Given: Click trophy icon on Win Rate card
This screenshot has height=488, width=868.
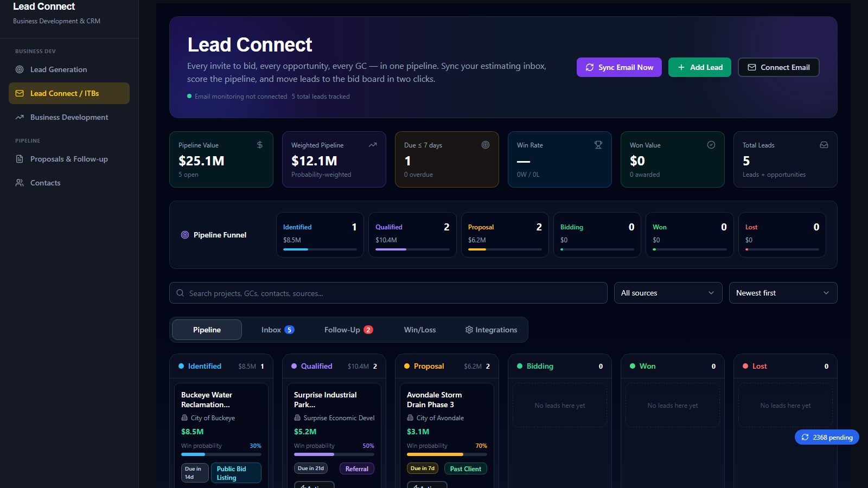Looking at the screenshot, I should 598,145.
